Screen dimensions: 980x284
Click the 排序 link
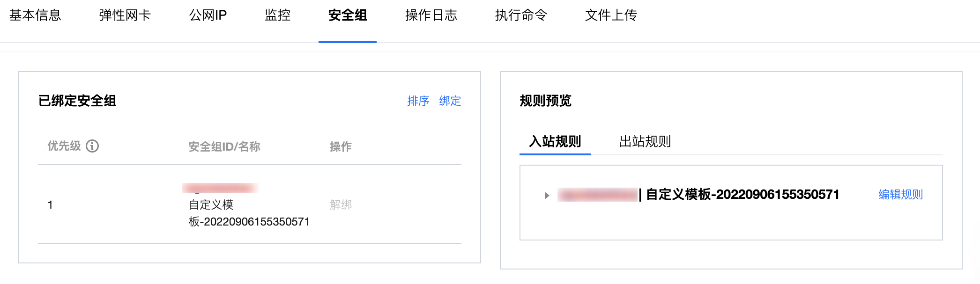tap(418, 101)
